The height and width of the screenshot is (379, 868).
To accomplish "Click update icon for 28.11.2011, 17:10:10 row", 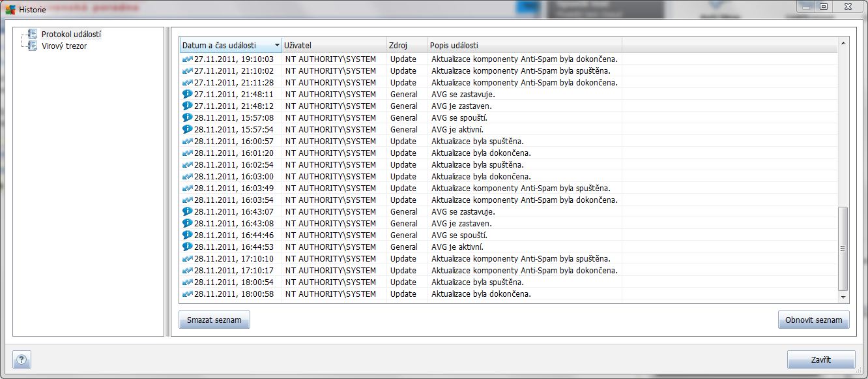I will point(188,258).
